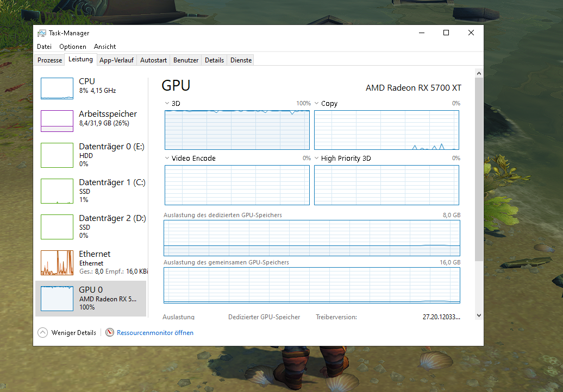The height and width of the screenshot is (392, 563).
Task: Switch to the Details tab
Action: tap(214, 60)
